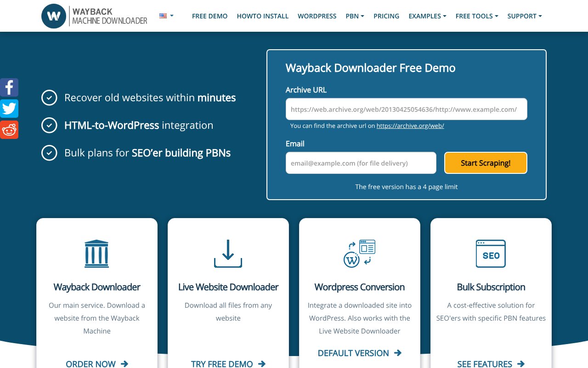Navigate to the PRICING menu item
Viewport: 588px width, 368px height.
tap(386, 16)
